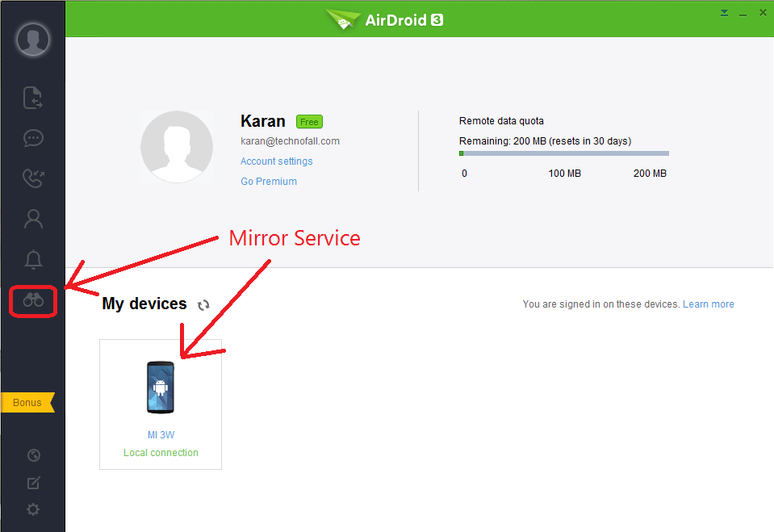The width and height of the screenshot is (774, 532).
Task: Open the Messages chat bubble icon
Action: [33, 138]
